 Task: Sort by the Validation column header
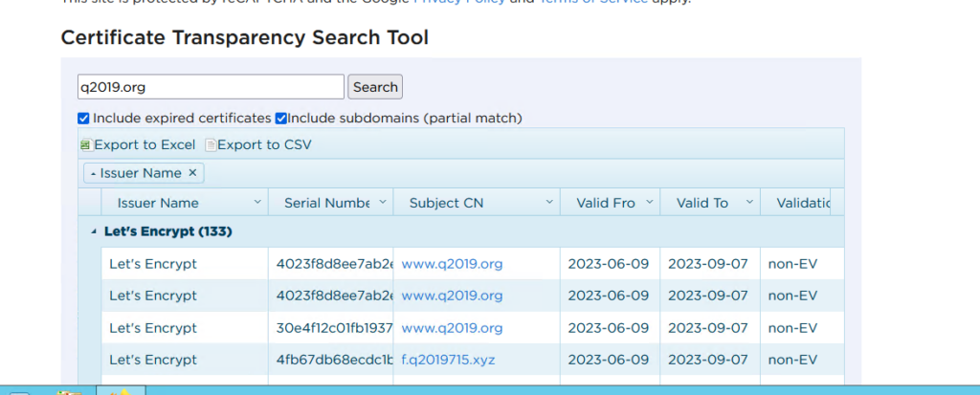coord(796,203)
